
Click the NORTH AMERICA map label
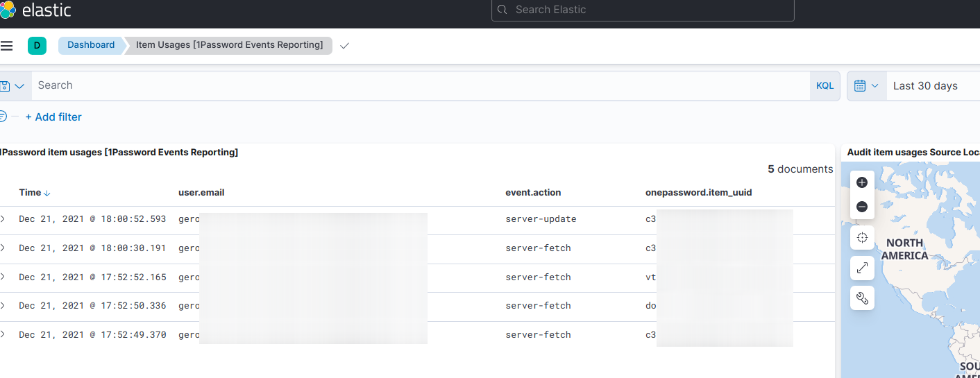[x=904, y=249]
